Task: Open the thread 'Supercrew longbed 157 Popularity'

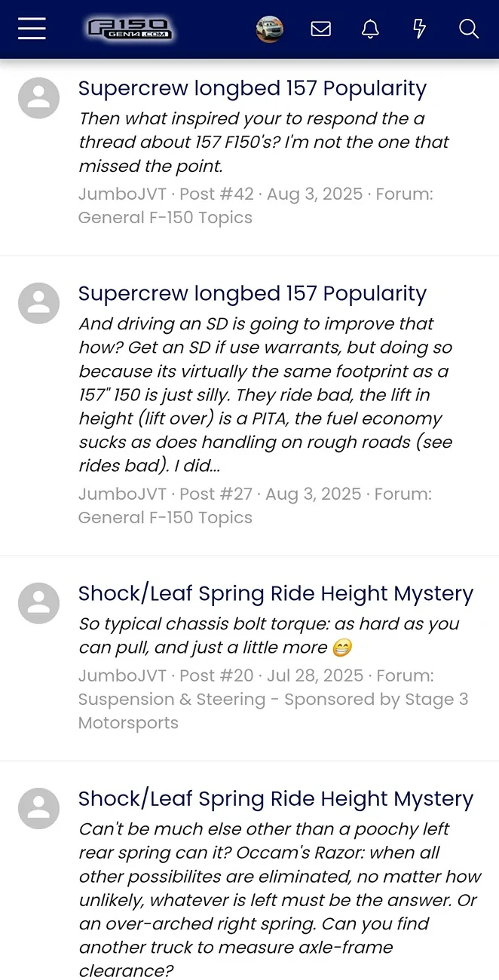Action: pos(253,88)
